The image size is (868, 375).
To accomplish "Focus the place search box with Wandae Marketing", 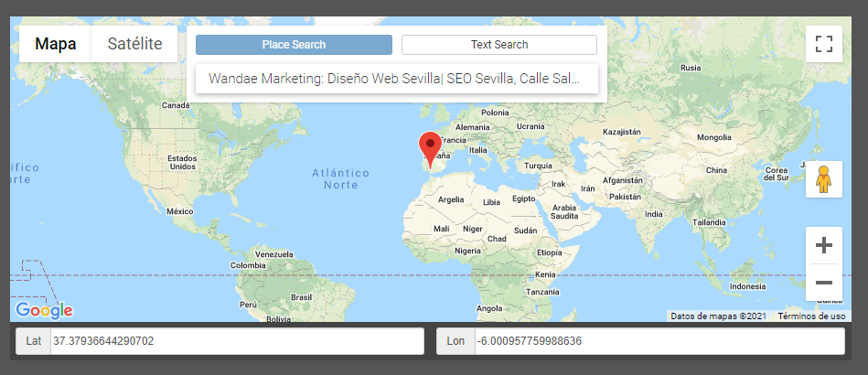I will [x=397, y=79].
